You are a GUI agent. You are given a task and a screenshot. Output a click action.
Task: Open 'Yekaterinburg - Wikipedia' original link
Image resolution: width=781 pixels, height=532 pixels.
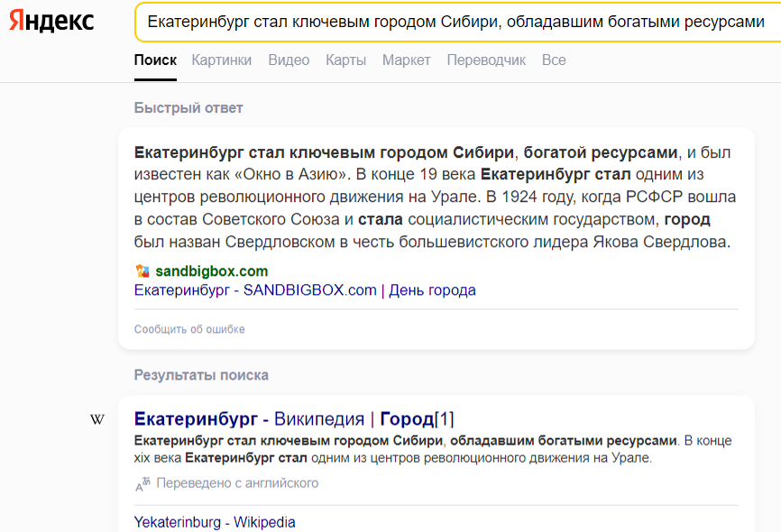coord(215,522)
